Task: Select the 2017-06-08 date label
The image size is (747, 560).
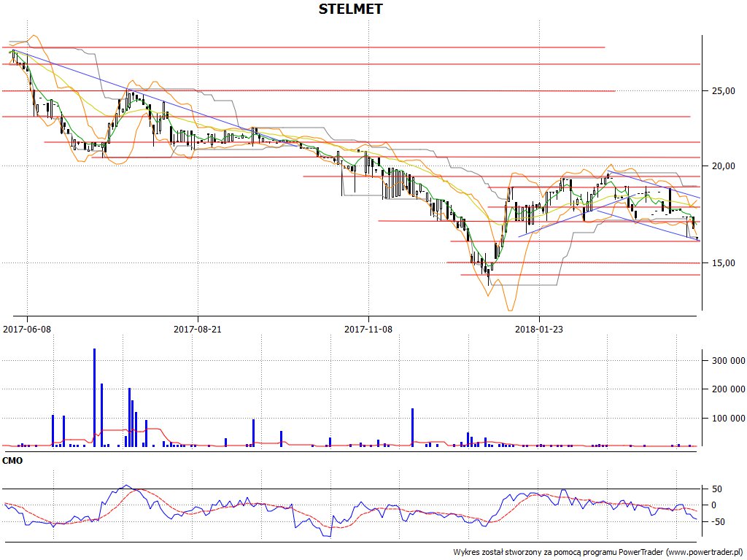Action: (x=27, y=329)
